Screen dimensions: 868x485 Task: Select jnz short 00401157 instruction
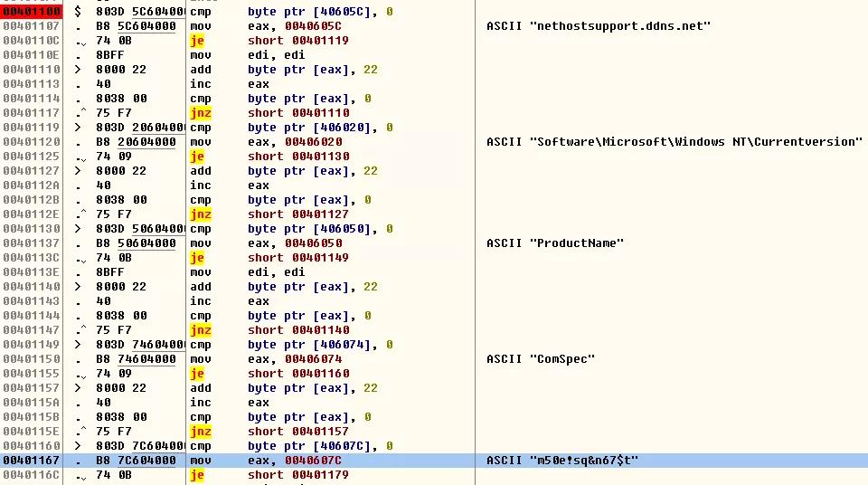pyautogui.click(x=269, y=432)
